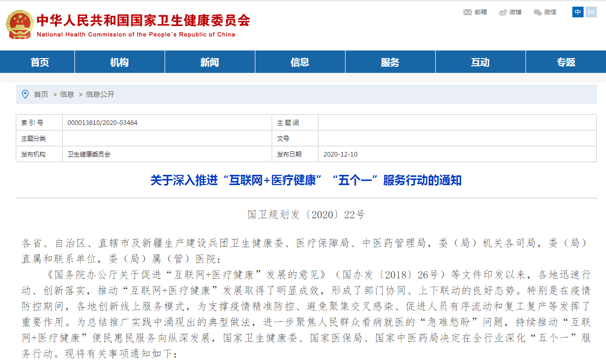The height and width of the screenshot is (364, 606).
Task: Click the WeChat icon
Action: click(x=538, y=12)
